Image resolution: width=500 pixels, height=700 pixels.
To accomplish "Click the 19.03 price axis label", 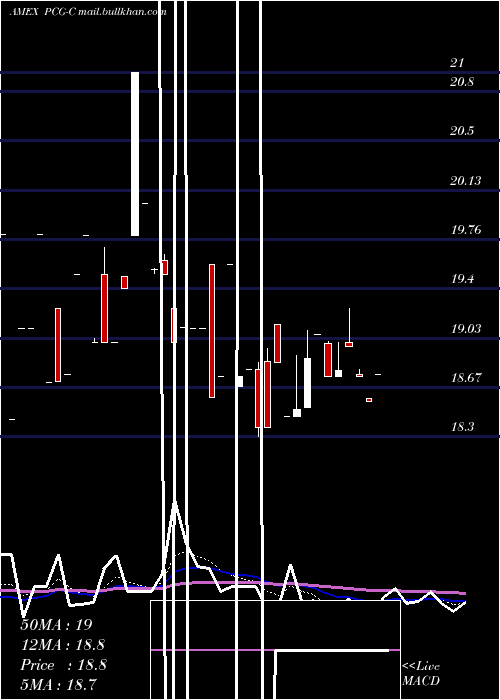I will click(466, 329).
